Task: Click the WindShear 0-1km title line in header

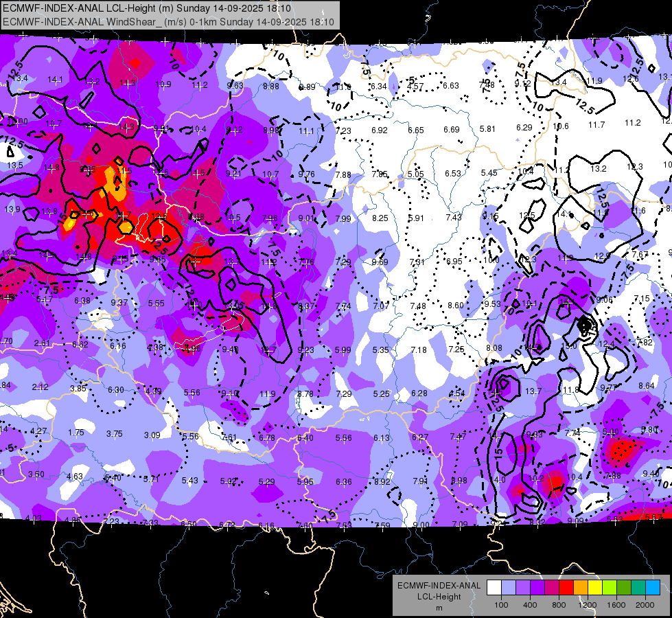Action: pos(168,22)
